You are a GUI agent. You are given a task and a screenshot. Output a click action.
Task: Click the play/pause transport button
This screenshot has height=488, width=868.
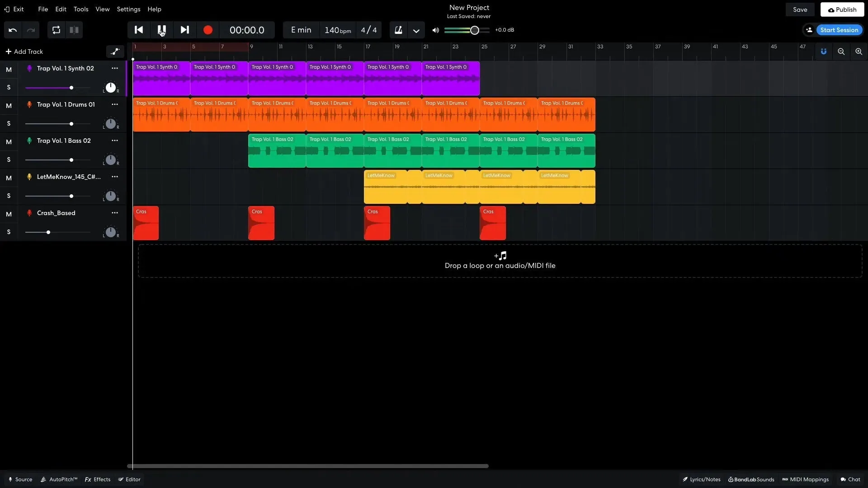(161, 30)
